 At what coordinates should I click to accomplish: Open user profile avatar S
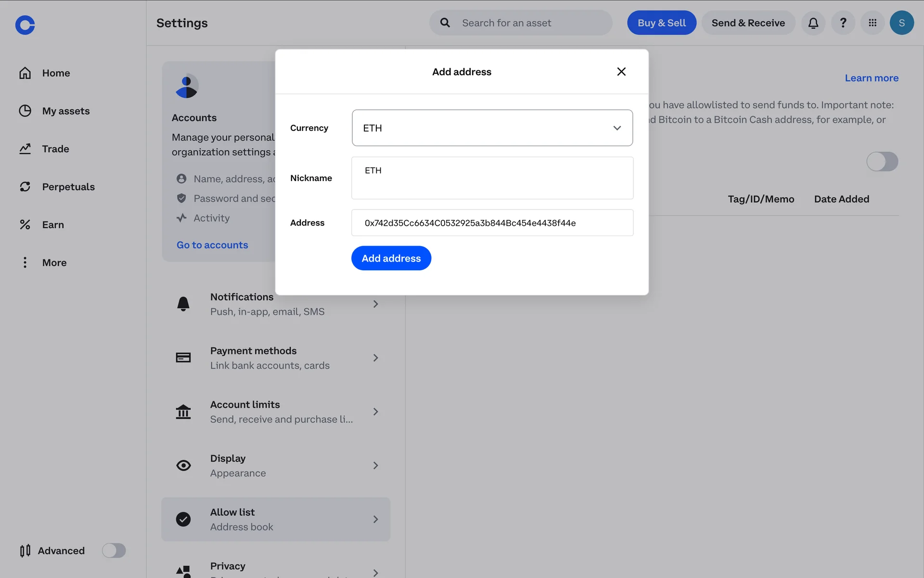(x=901, y=23)
